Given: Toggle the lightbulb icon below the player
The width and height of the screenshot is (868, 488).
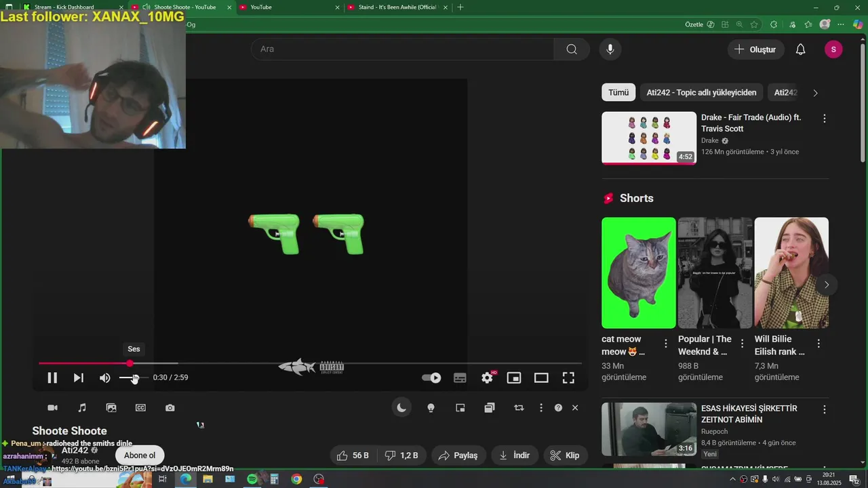Looking at the screenshot, I should 431,407.
